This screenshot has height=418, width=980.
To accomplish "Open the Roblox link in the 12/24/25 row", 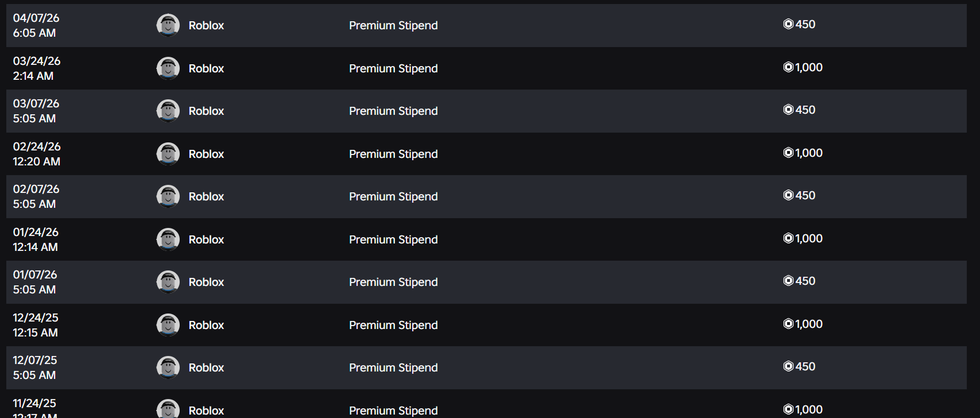I will coord(206,325).
